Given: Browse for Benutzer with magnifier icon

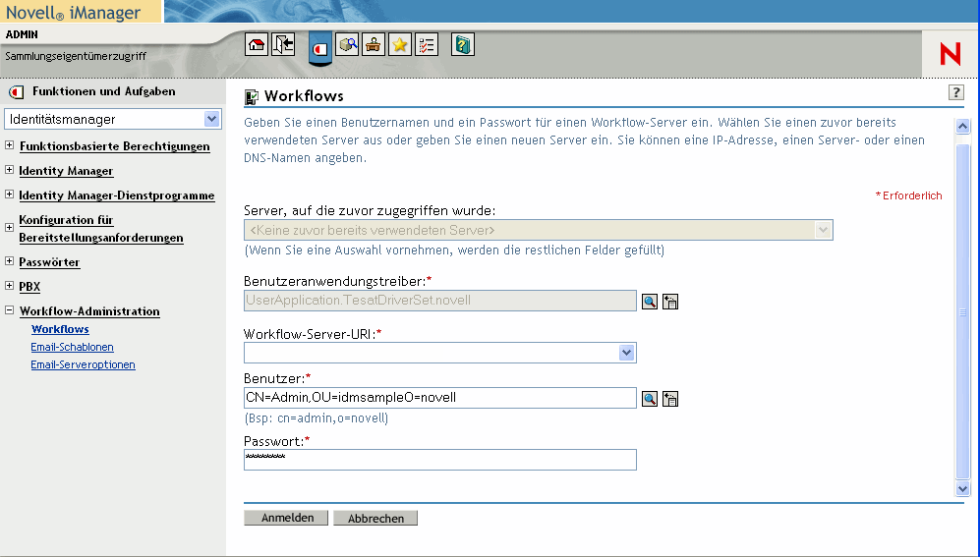Looking at the screenshot, I should click(650, 399).
